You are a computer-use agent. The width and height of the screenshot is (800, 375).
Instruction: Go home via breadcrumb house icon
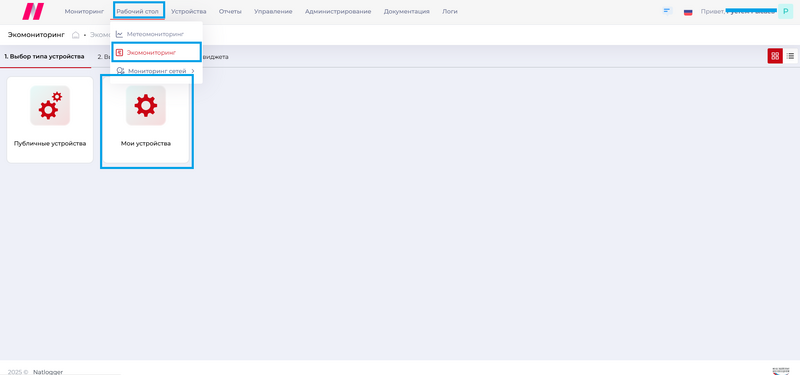[76, 35]
